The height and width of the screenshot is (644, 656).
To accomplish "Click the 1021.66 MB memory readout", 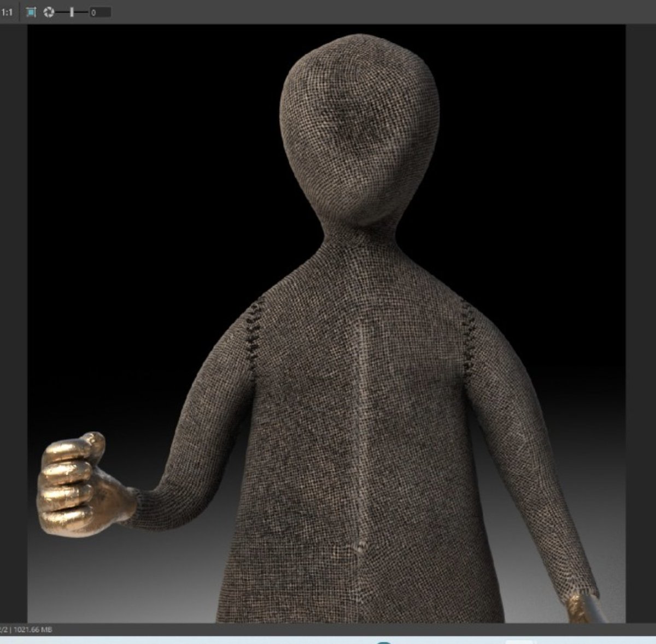I will pos(33,629).
